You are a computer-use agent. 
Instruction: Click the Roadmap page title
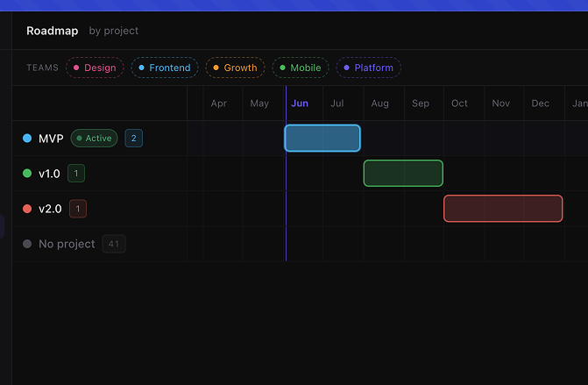click(52, 31)
